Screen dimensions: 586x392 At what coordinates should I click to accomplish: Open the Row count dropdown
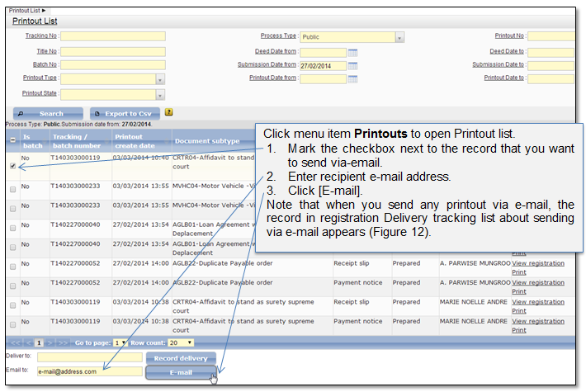pos(188,342)
